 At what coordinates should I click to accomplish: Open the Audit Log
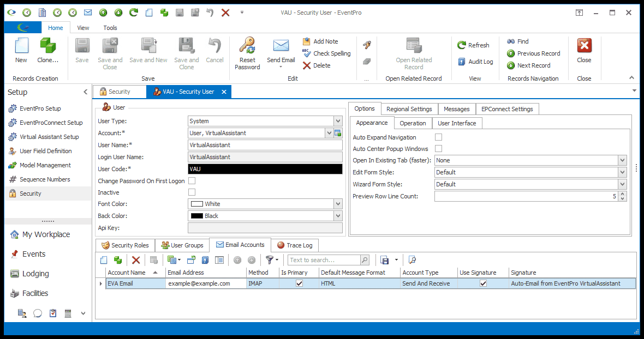coord(475,62)
